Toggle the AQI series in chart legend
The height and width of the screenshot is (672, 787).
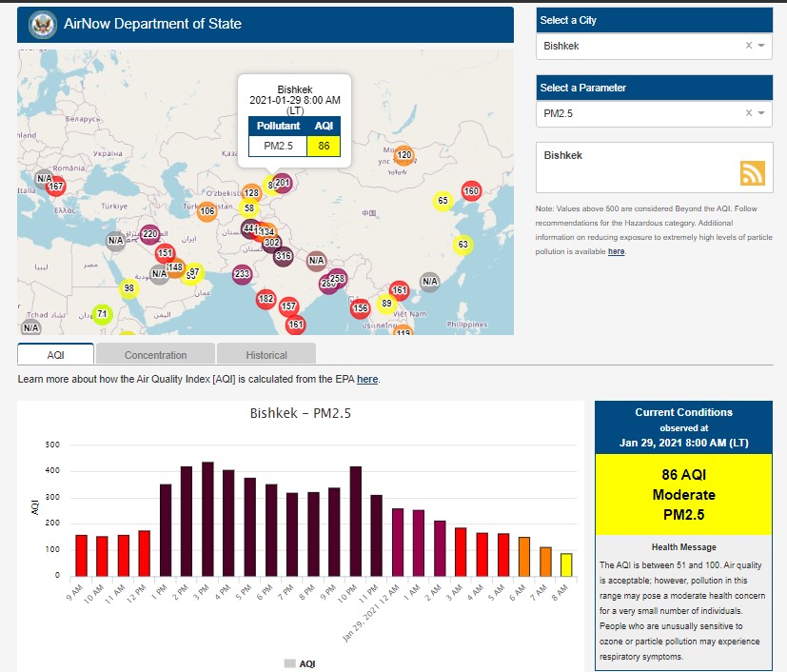point(300,663)
